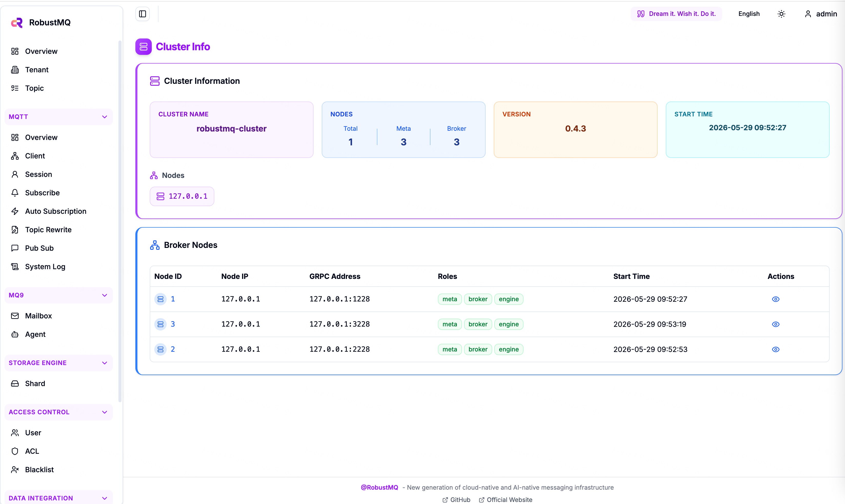
Task: Click the version 0.4.3 value
Action: tap(576, 129)
